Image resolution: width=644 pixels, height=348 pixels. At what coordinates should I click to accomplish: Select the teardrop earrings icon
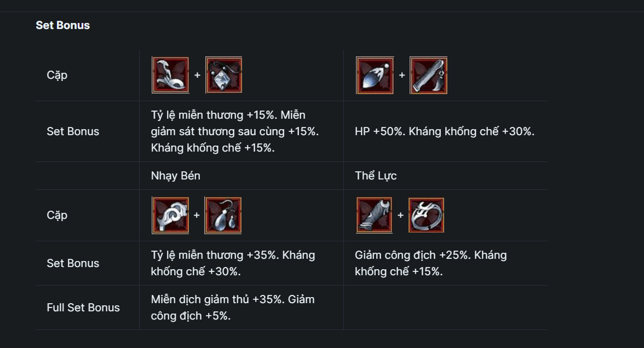tap(223, 215)
